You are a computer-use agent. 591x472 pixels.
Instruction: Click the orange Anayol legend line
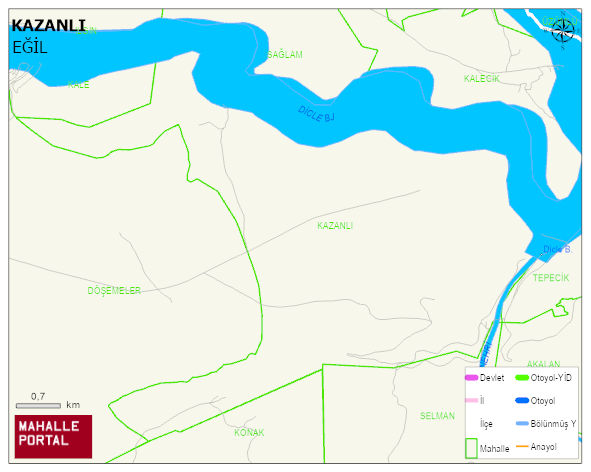pos(522,446)
